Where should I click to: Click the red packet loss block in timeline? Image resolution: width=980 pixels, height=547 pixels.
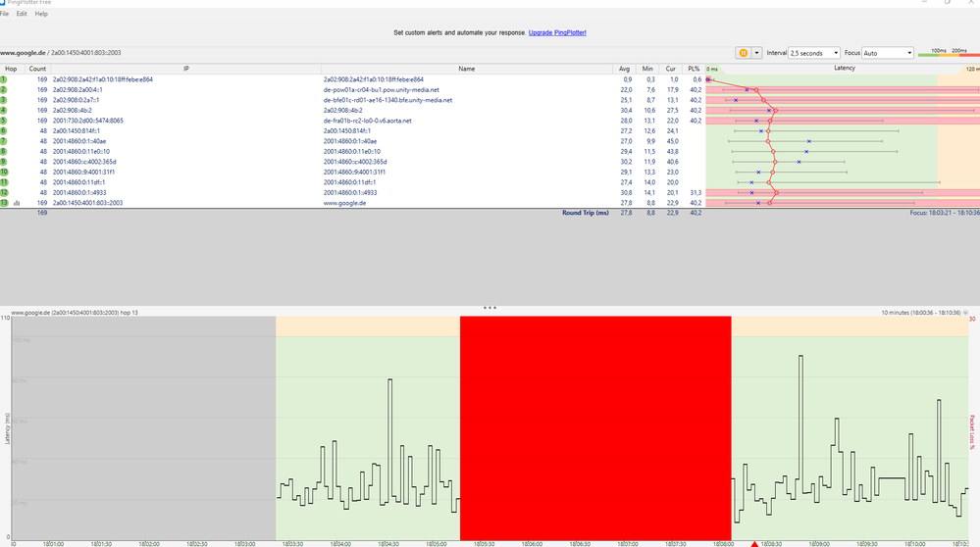[595, 428]
